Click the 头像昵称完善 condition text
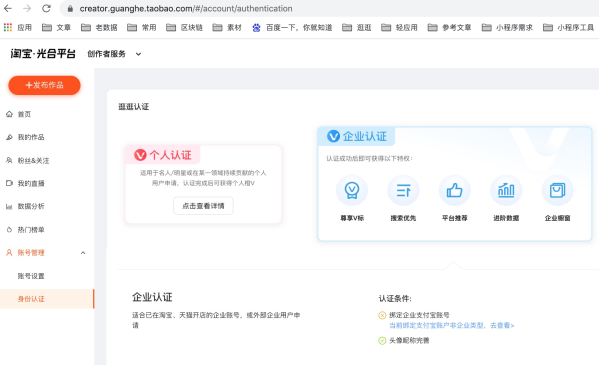 tap(409, 341)
